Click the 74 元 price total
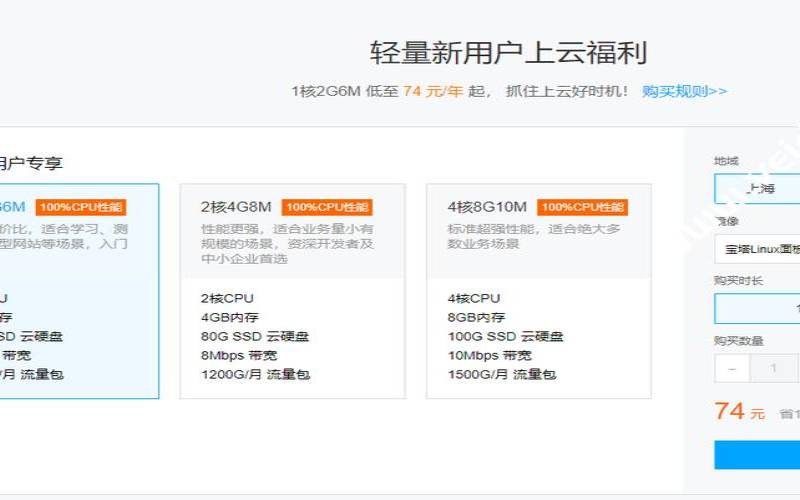The width and height of the screenshot is (800, 500). click(739, 411)
